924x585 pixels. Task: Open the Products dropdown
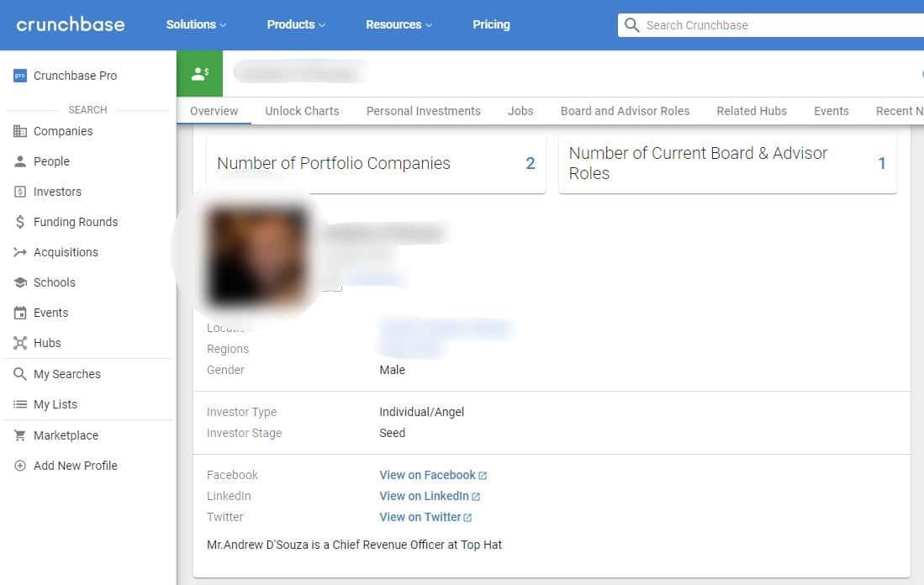[295, 24]
